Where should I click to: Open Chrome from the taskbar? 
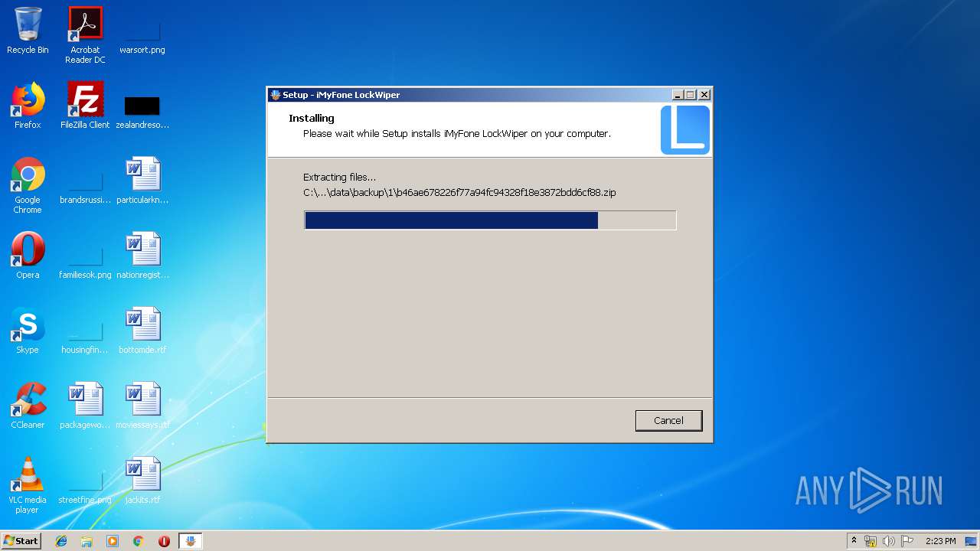pos(139,541)
